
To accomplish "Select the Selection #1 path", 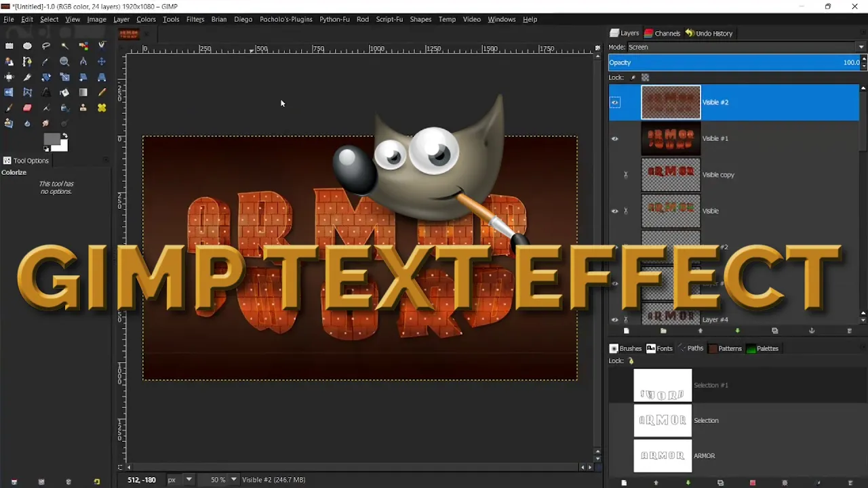I will tap(737, 385).
